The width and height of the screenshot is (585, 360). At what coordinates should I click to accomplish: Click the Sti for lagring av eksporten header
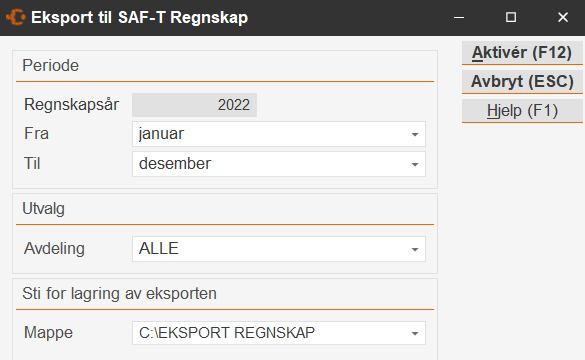pyautogui.click(x=119, y=294)
